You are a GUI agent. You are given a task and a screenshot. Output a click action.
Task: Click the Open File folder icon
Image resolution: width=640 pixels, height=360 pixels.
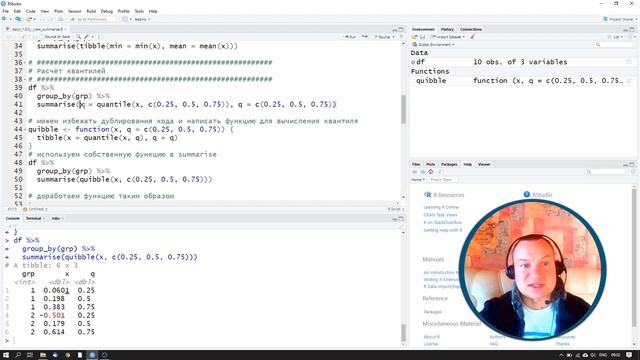tap(28, 19)
